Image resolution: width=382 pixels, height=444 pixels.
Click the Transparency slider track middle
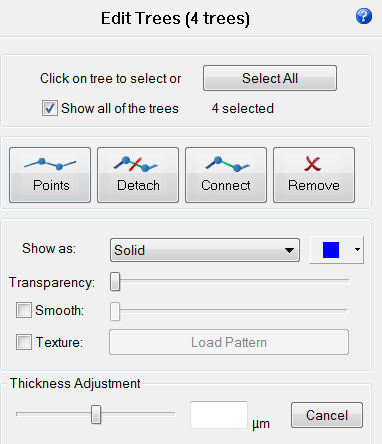(x=230, y=281)
